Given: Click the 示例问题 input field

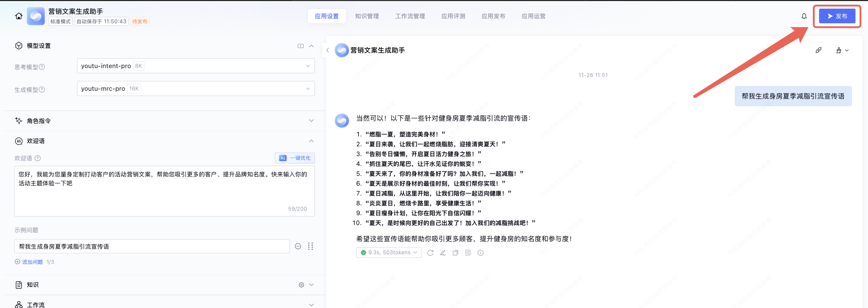Looking at the screenshot, I should pyautogui.click(x=152, y=246).
